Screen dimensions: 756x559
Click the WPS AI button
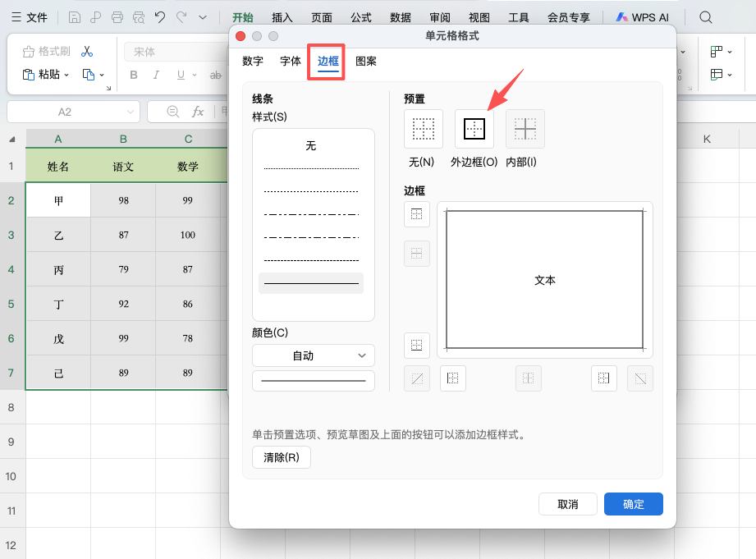point(642,18)
